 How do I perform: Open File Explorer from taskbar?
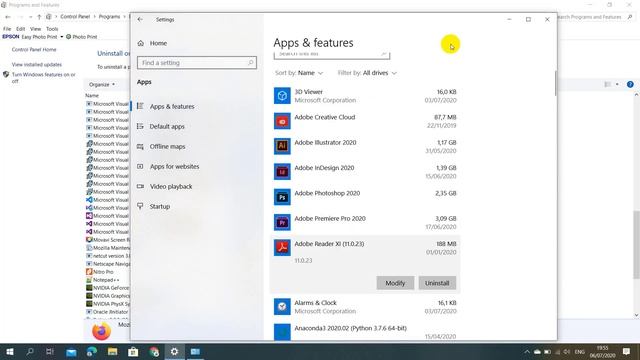click(113, 351)
